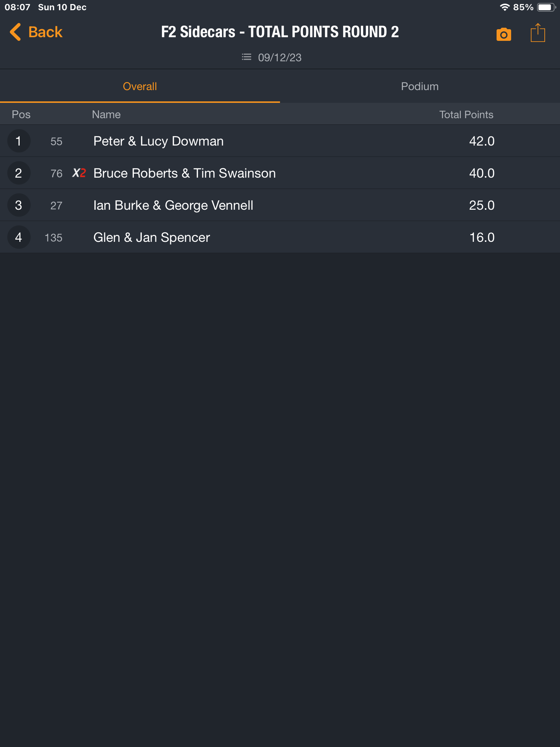Select Bruce Roberts & Tim Swainson entry
The width and height of the screenshot is (560, 747).
280,173
